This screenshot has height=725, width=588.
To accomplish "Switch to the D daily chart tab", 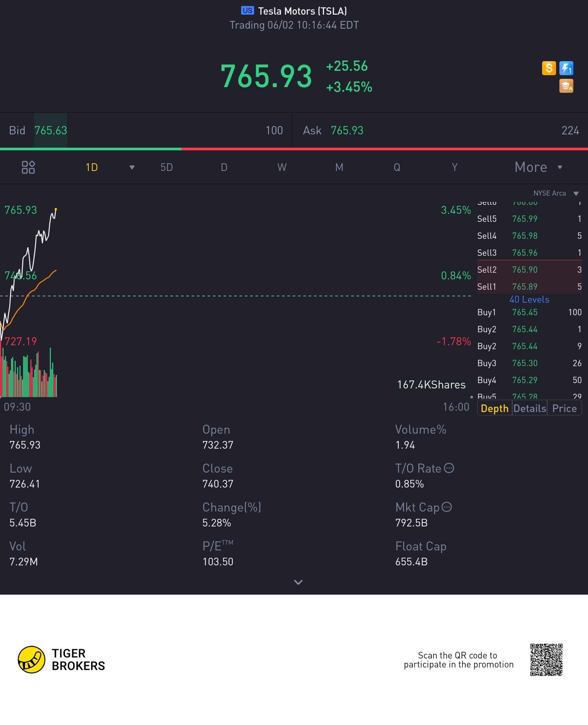I will point(224,167).
